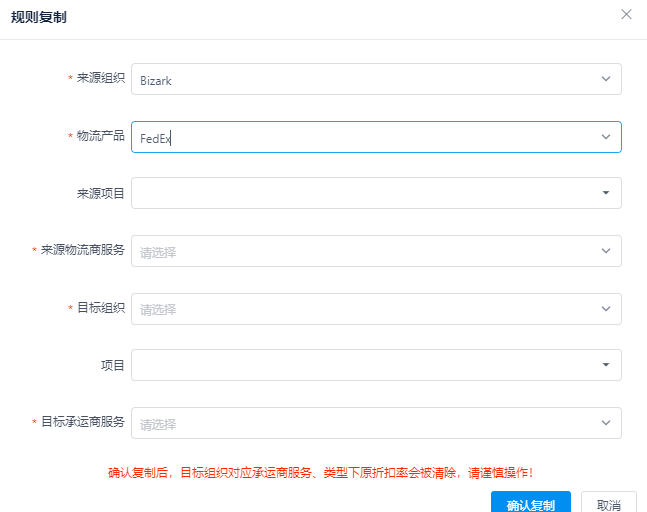Screen dimensions: 647x512
Task: Click the 规则复制 dialog title
Action: point(38,17)
